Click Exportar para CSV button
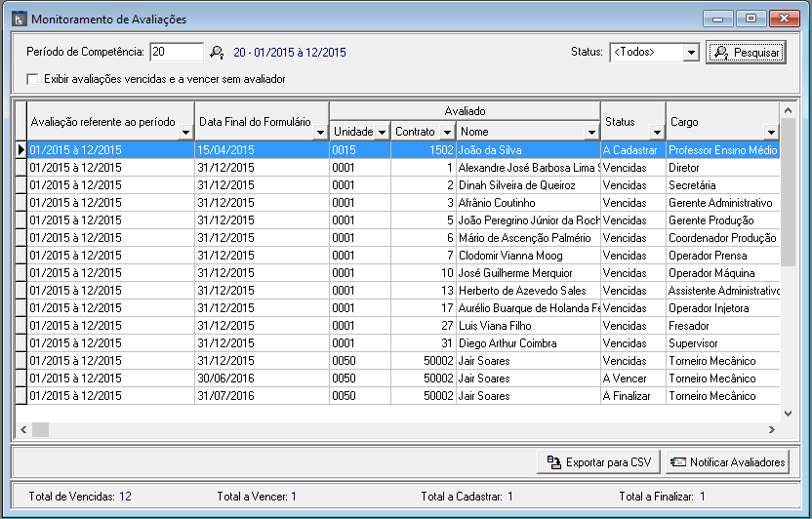This screenshot has width=812, height=519. (x=599, y=461)
